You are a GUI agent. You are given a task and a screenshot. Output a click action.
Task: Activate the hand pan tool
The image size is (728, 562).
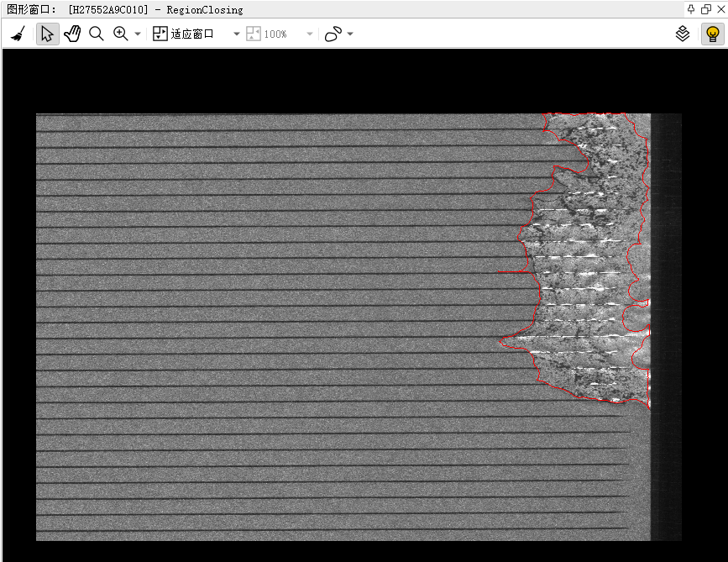point(72,34)
